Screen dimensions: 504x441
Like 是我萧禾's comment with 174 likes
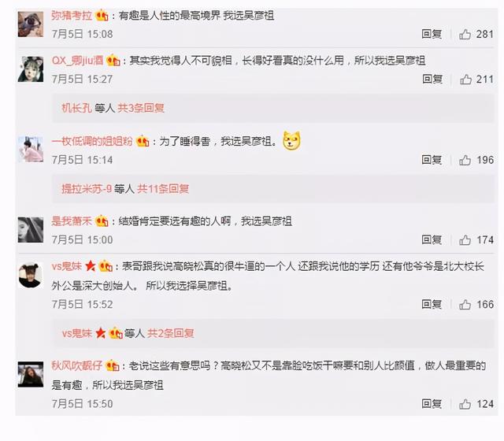pyautogui.click(x=465, y=239)
